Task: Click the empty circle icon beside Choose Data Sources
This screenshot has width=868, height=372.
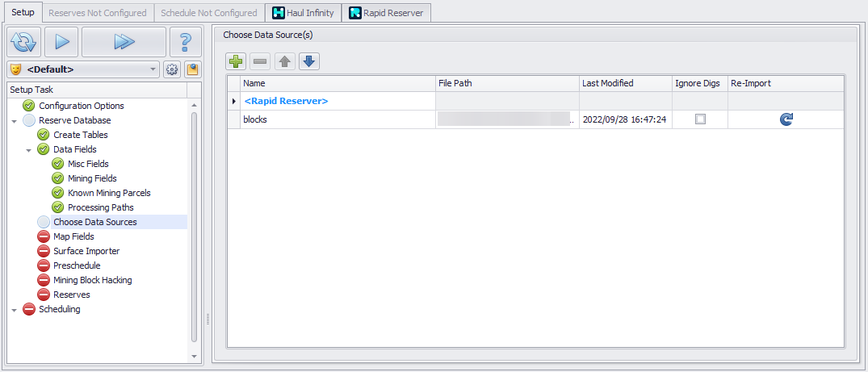Action: coord(43,222)
